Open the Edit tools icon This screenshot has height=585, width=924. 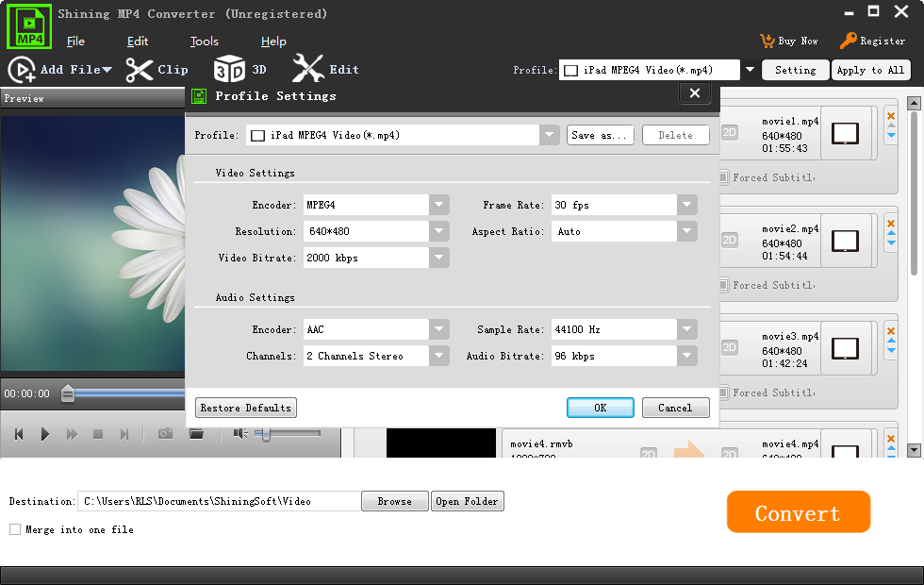(x=307, y=69)
